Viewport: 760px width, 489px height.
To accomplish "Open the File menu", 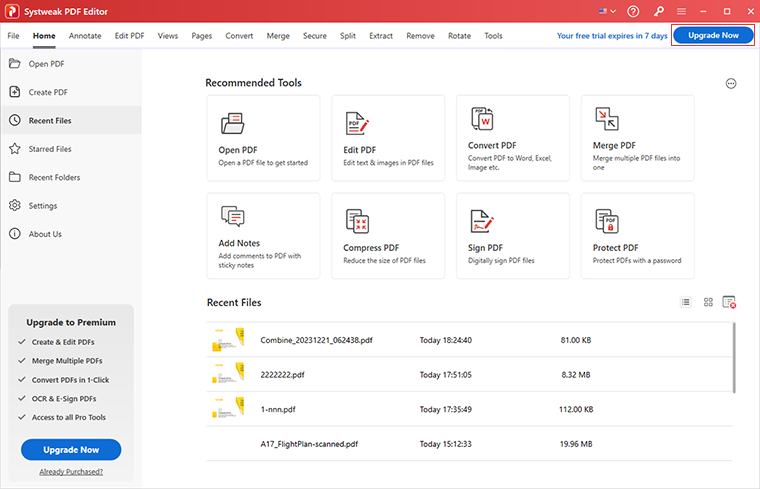I will (14, 36).
